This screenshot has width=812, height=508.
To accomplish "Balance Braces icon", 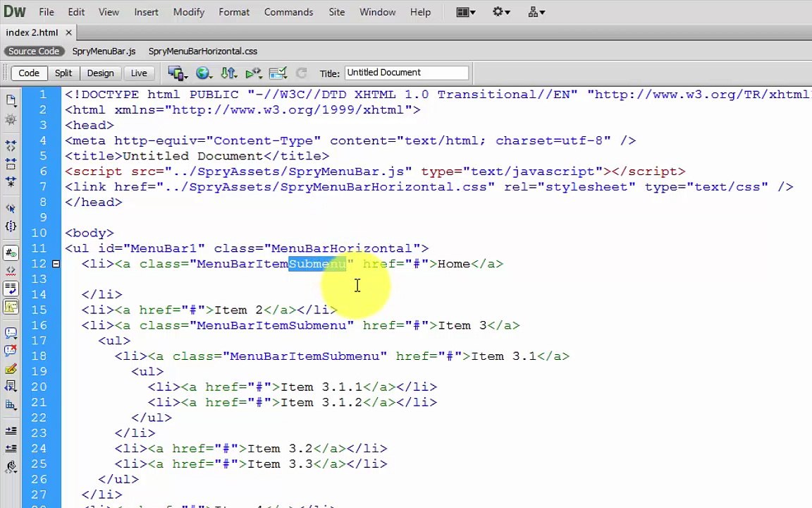I will 11,226.
